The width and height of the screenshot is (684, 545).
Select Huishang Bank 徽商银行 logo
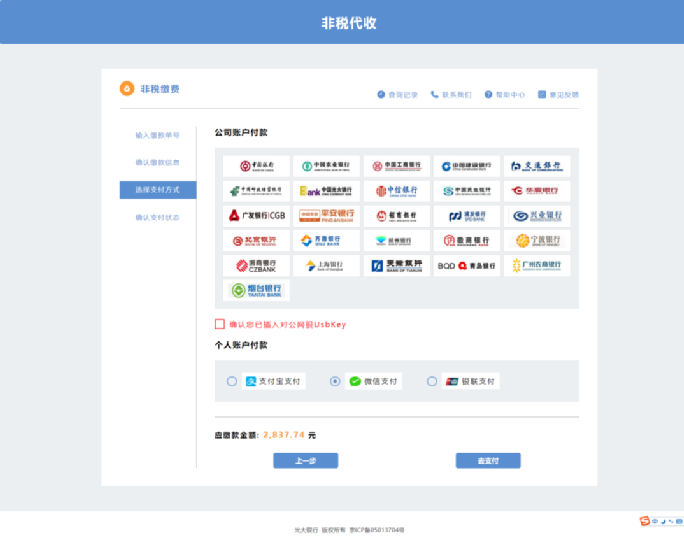(x=466, y=240)
